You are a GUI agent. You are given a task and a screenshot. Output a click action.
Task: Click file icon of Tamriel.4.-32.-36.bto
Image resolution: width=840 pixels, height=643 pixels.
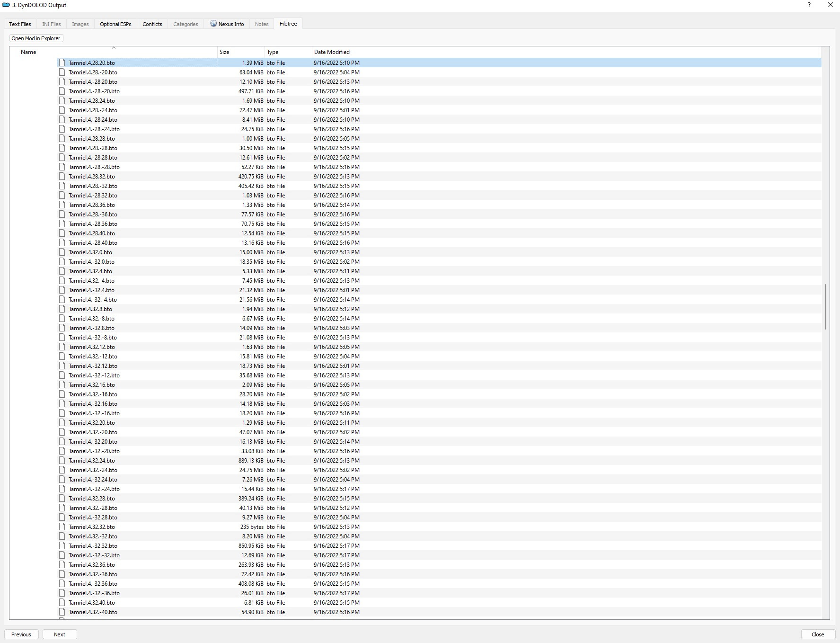point(62,593)
